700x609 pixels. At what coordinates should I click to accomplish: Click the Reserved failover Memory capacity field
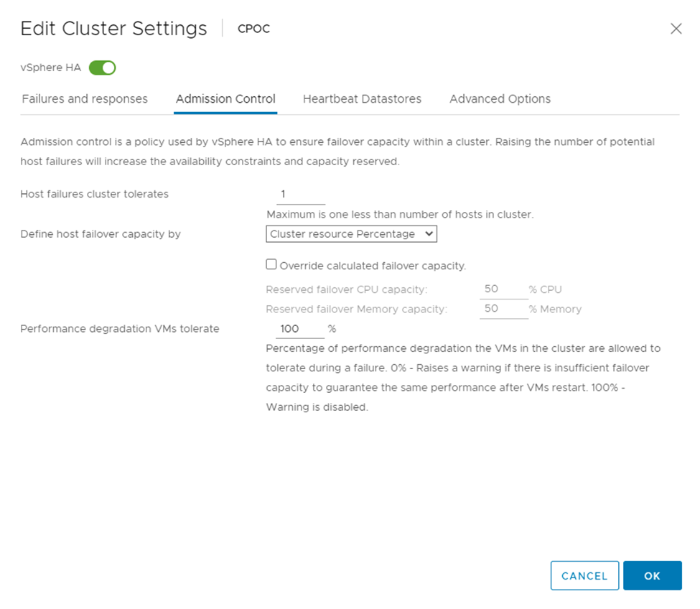coord(503,309)
